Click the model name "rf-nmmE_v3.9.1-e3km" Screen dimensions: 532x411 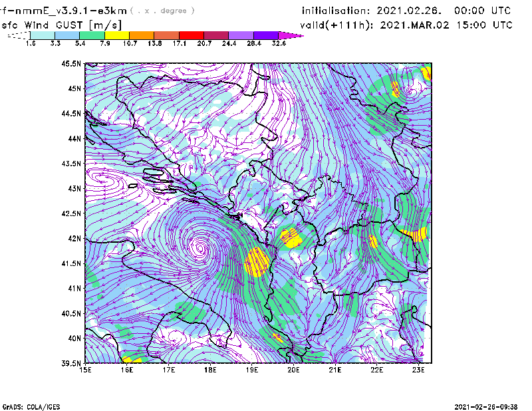[63, 11]
